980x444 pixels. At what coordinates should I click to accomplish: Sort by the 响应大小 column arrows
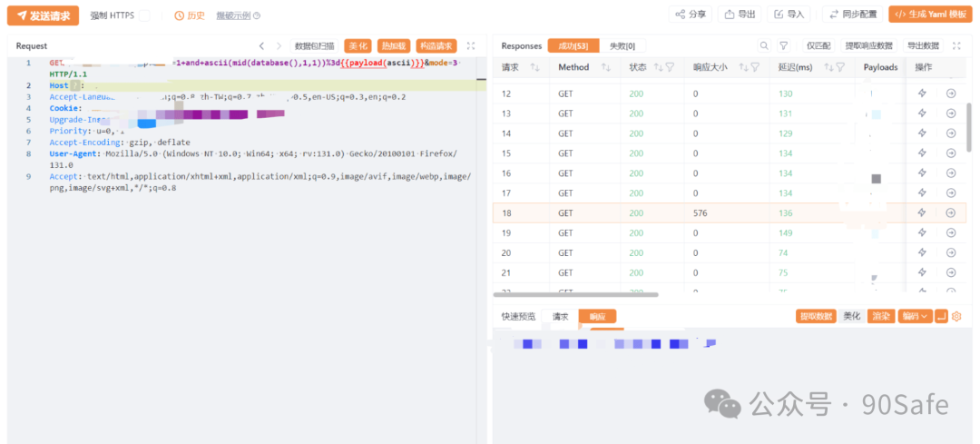[743, 67]
